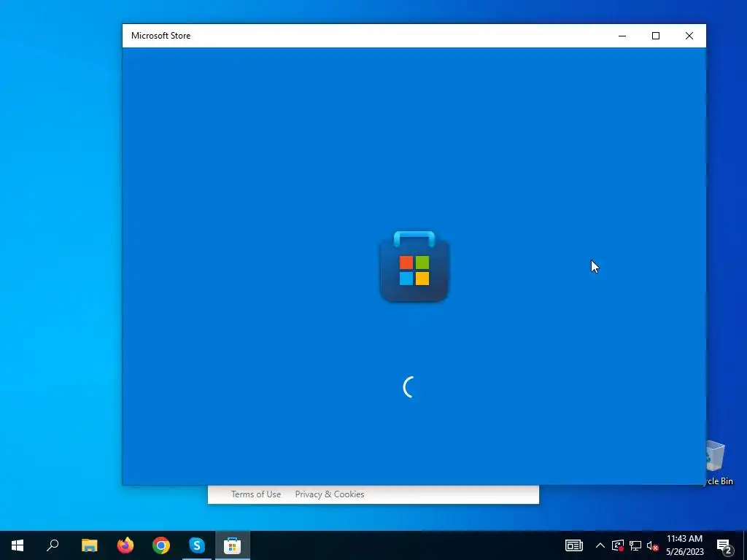Open the Action Center notifications
747x560 pixels.
724,545
